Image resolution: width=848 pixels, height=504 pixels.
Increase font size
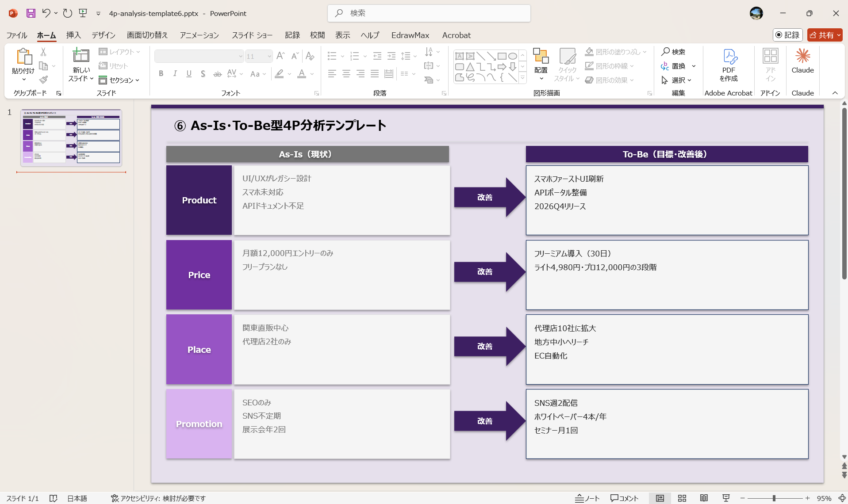[280, 56]
